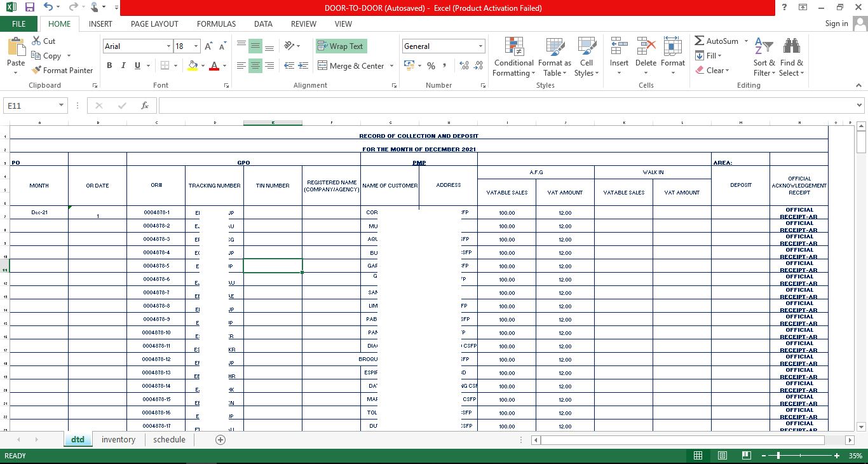The width and height of the screenshot is (868, 464).
Task: Switch to the PAGE LAYOUT ribbon tab
Action: [x=154, y=24]
